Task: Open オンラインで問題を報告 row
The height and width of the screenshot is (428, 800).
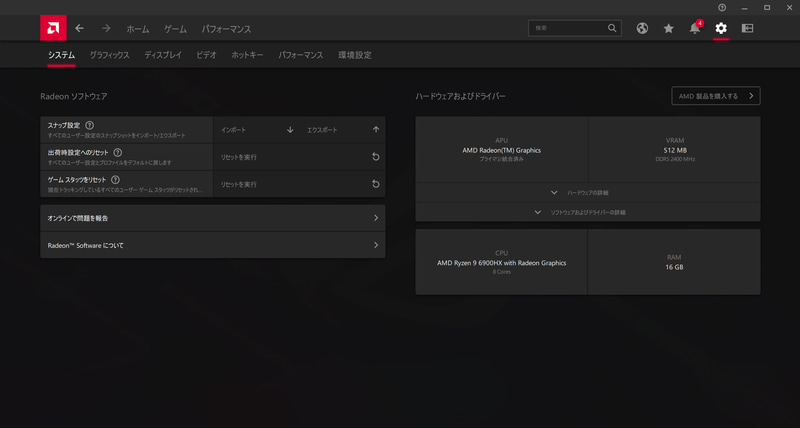Action: (213, 218)
